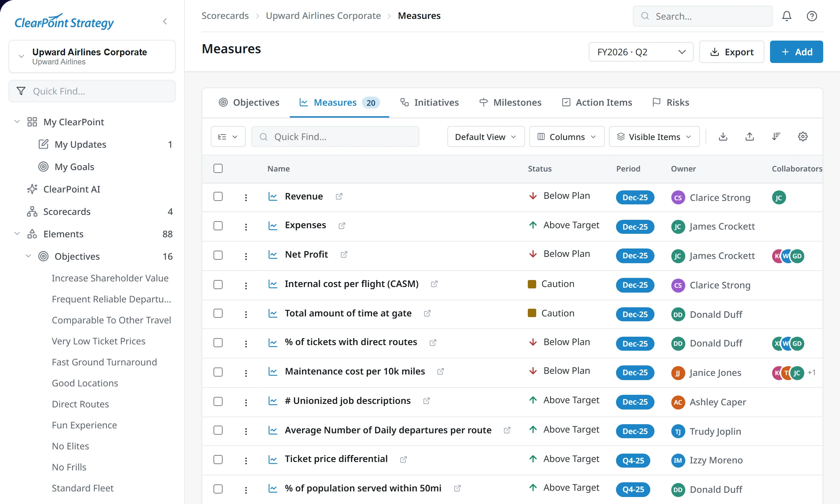840x504 pixels.
Task: Collapse the sidebar with the arrow icon
Action: (x=165, y=22)
